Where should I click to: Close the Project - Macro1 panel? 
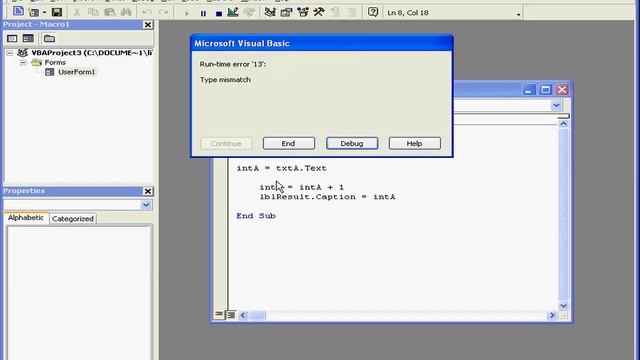(x=148, y=25)
